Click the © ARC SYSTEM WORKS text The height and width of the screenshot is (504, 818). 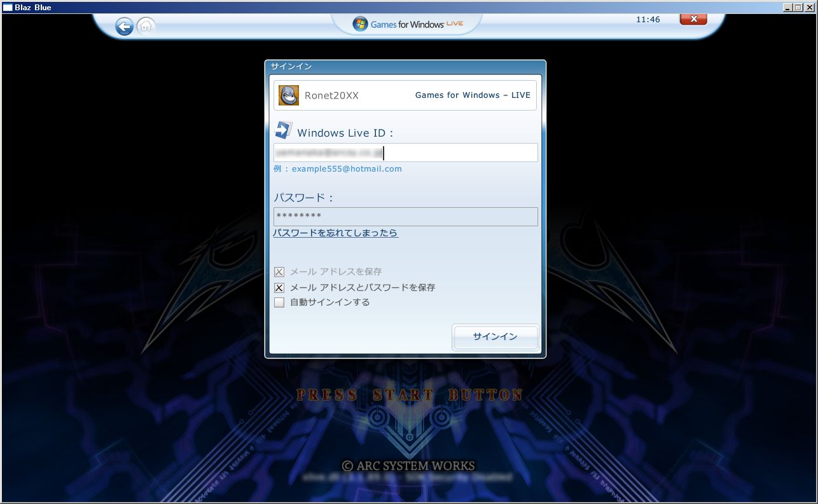tap(408, 466)
